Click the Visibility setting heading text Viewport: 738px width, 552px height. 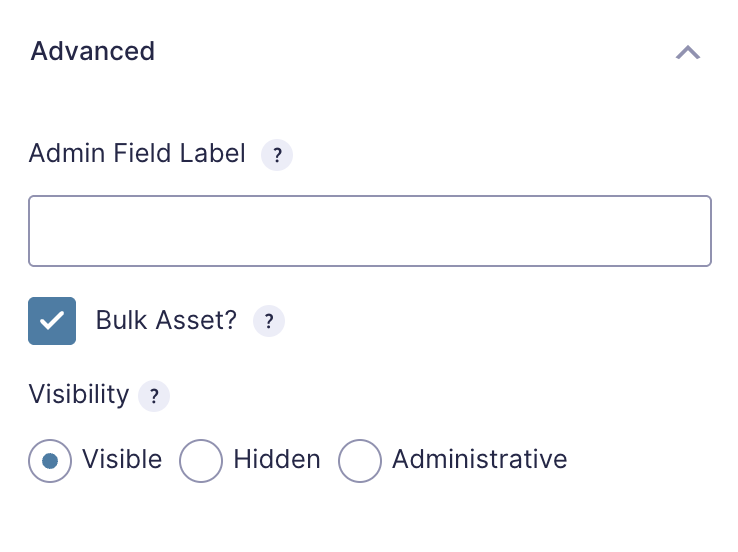tap(79, 394)
